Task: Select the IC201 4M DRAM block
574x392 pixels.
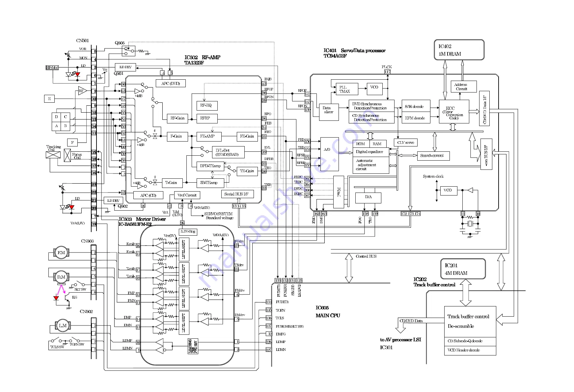Action: [463, 269]
